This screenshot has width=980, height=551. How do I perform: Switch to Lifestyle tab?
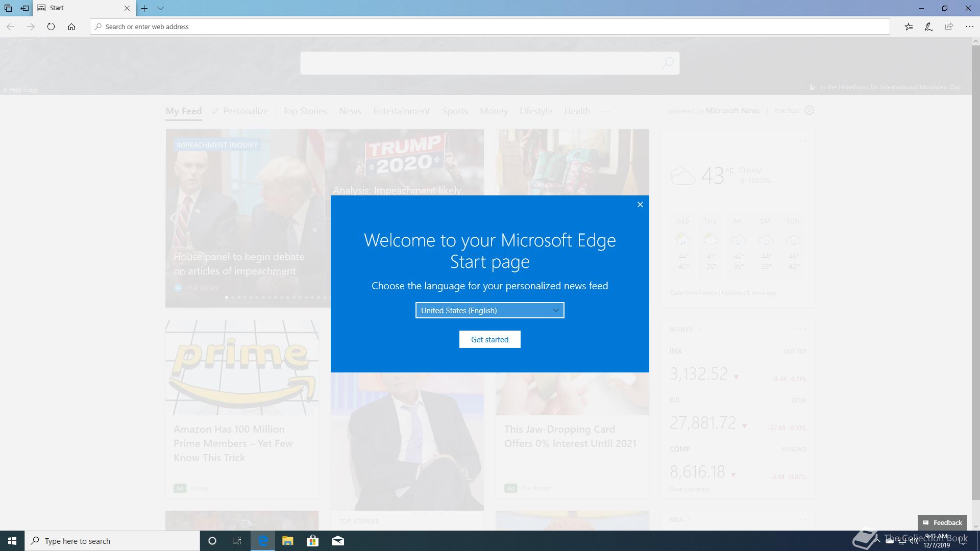pos(536,111)
